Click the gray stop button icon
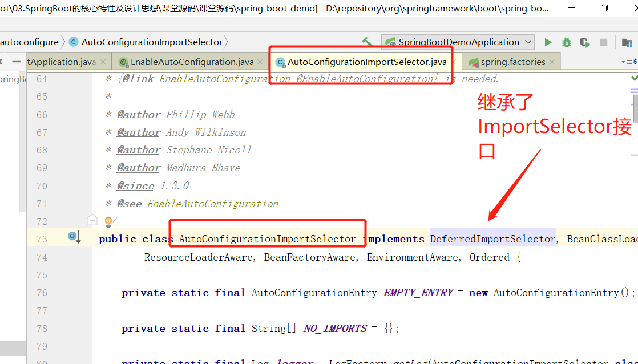The width and height of the screenshot is (638, 364). 603,42
